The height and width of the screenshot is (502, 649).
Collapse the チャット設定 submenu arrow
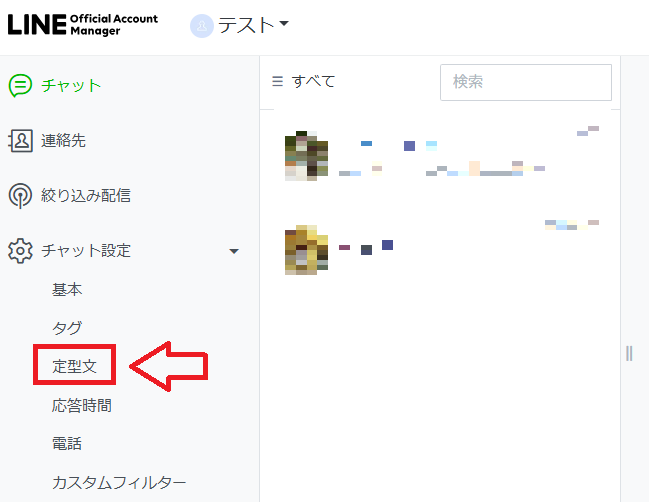click(x=234, y=251)
